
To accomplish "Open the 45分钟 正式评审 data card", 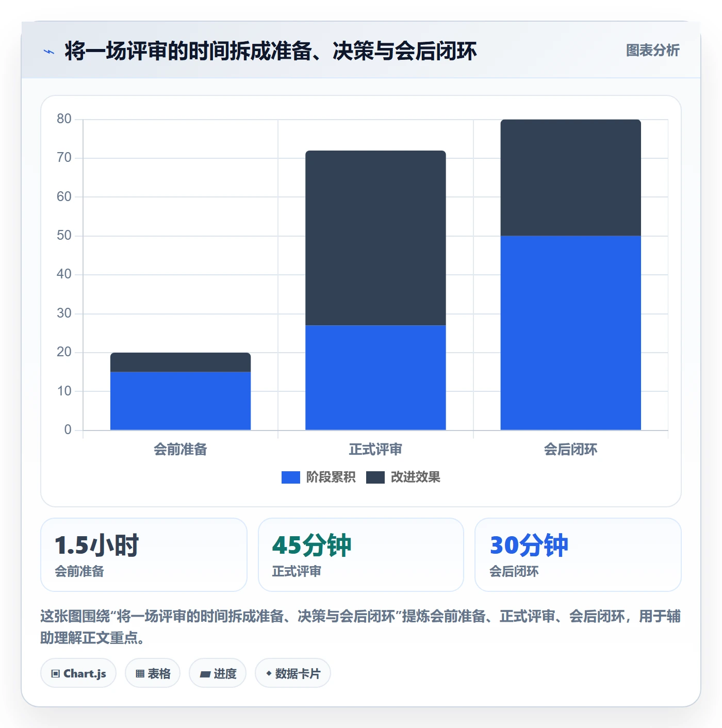I will click(x=361, y=555).
